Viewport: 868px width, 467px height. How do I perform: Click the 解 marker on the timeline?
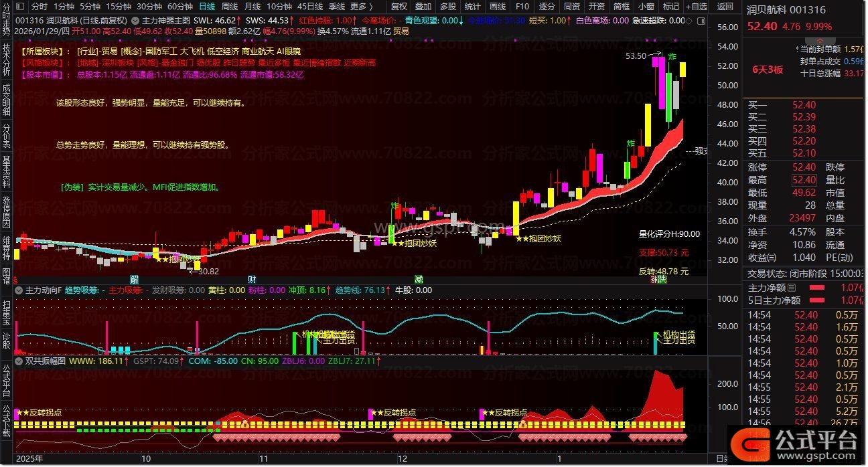[134, 279]
